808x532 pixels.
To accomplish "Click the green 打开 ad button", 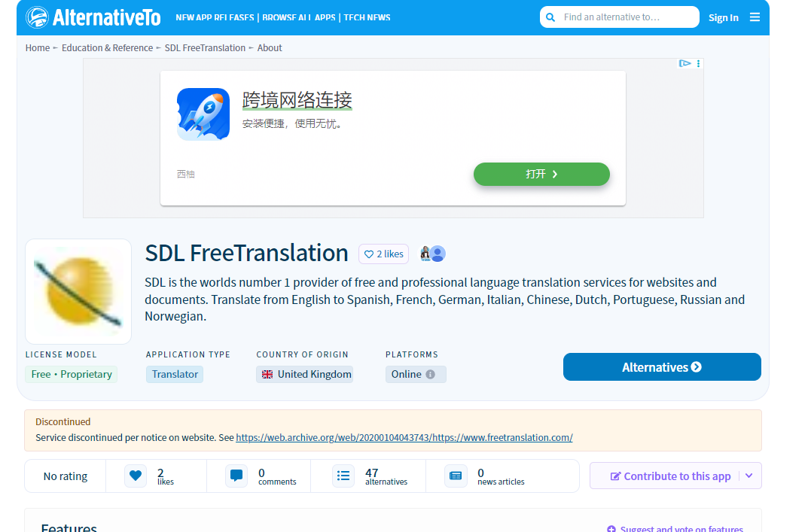I will [541, 174].
